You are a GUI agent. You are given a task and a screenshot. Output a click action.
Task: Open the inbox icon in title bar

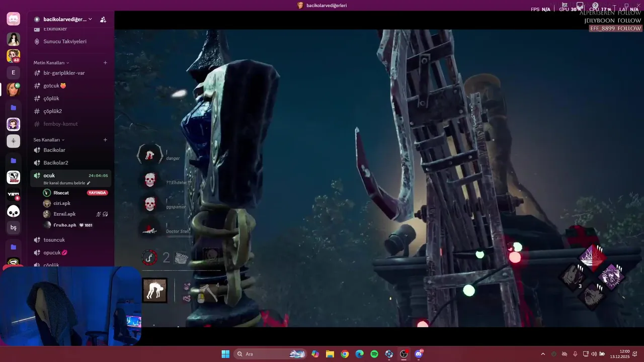580,5
